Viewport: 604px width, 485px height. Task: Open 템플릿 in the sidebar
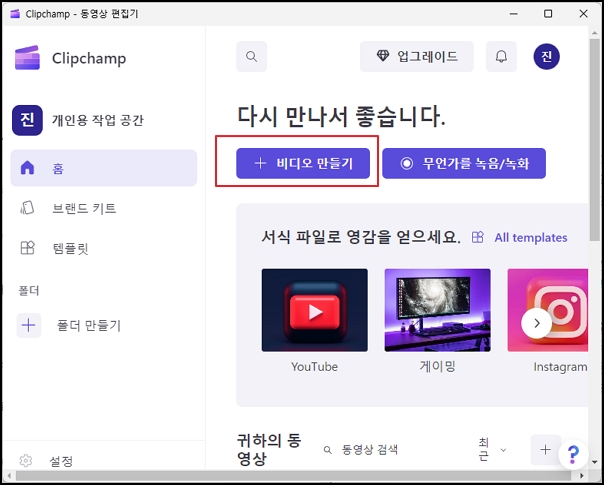pyautogui.click(x=104, y=248)
